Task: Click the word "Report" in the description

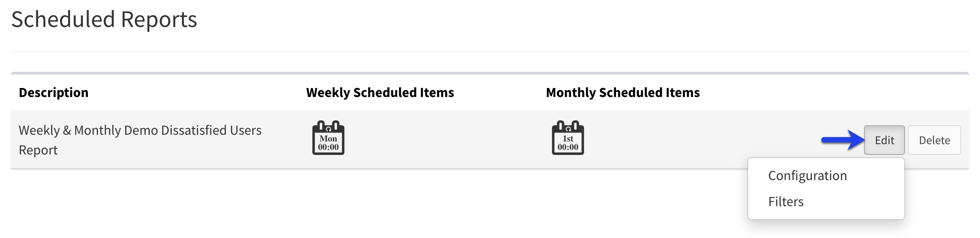Action: 38,150
